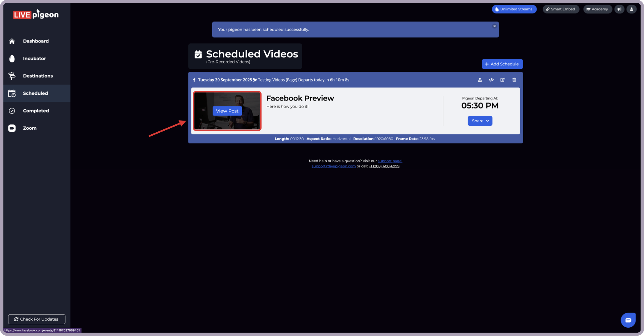
Task: Expand the Share dropdown
Action: 480,121
